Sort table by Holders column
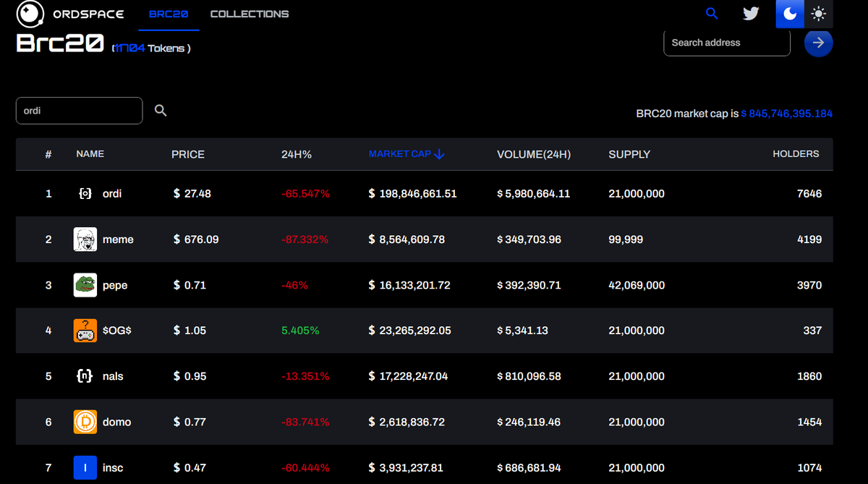Screen dimensions: 868x484 coord(796,154)
